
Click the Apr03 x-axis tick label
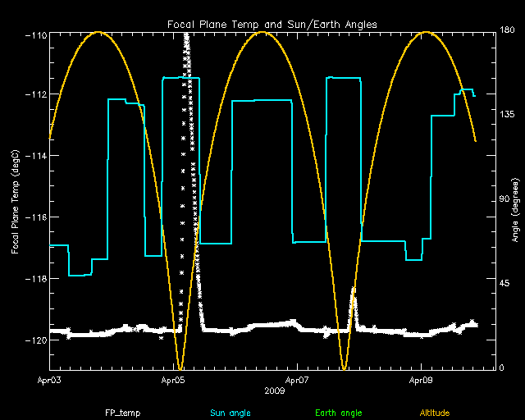click(50, 381)
